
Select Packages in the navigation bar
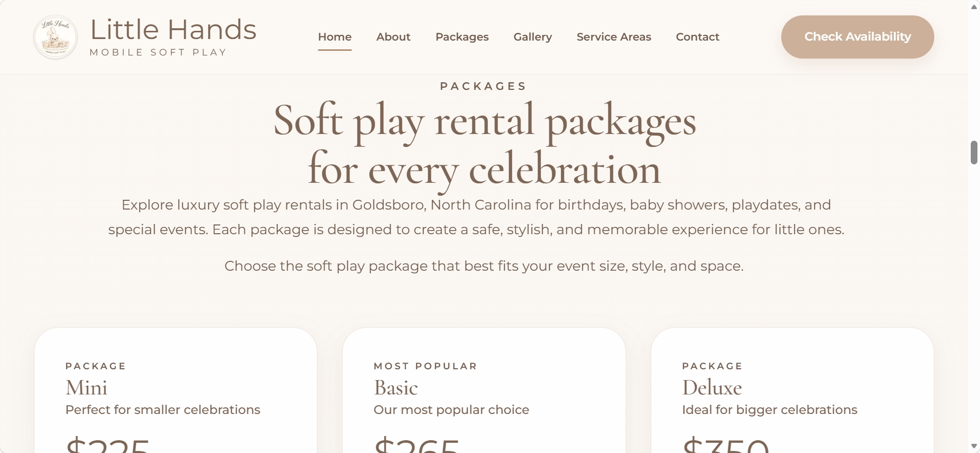tap(462, 37)
